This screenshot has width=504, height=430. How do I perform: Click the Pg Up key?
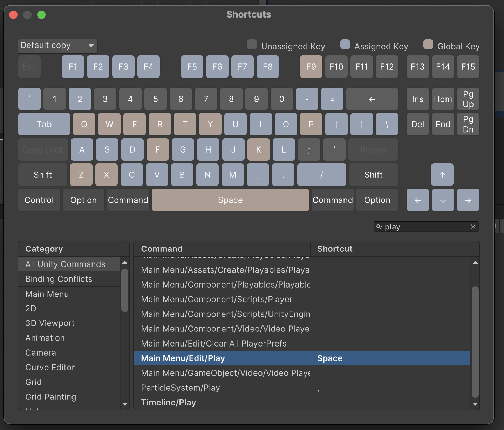tap(468, 99)
